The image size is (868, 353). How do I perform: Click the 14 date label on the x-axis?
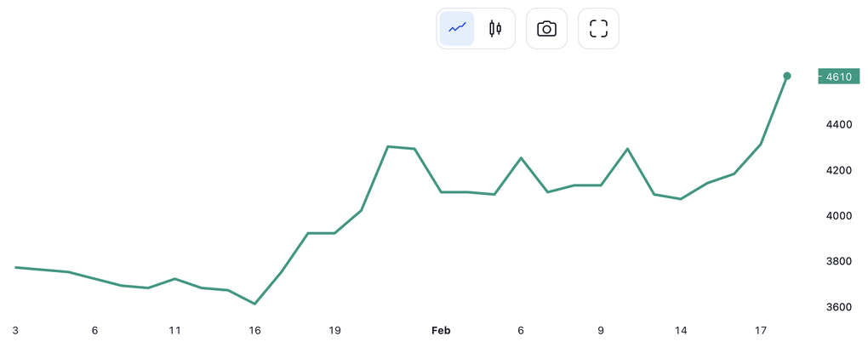pos(681,330)
